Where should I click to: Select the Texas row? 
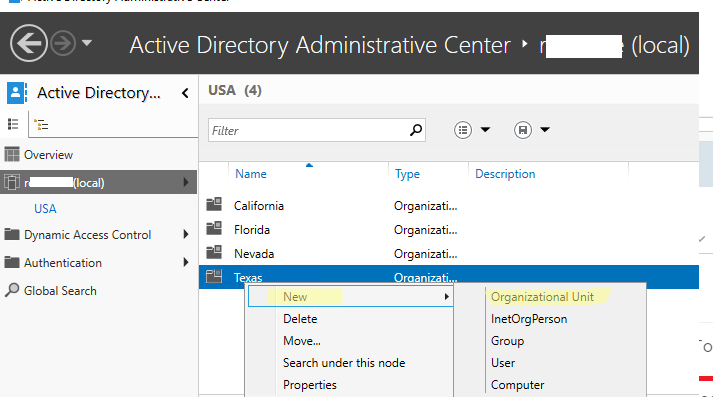tap(449, 277)
